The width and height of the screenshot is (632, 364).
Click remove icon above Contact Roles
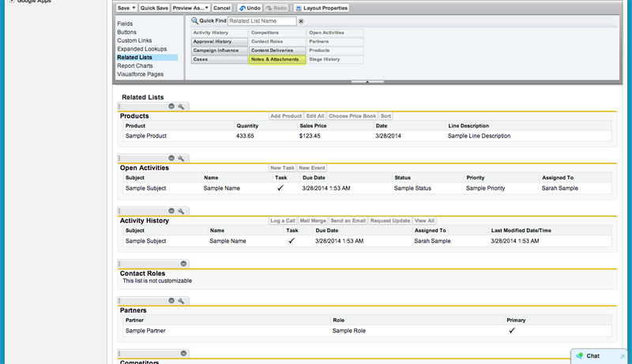coord(183,264)
